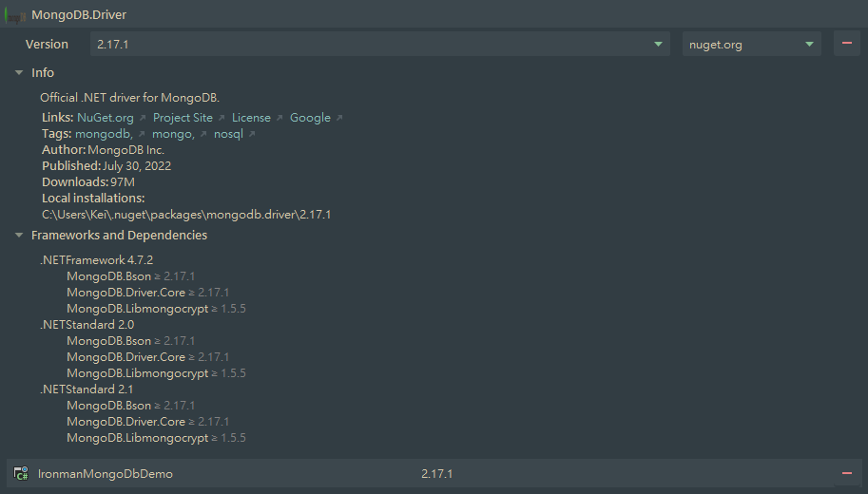Click the nosql tag link
Viewport: 868px width, 494px height.
(x=228, y=134)
